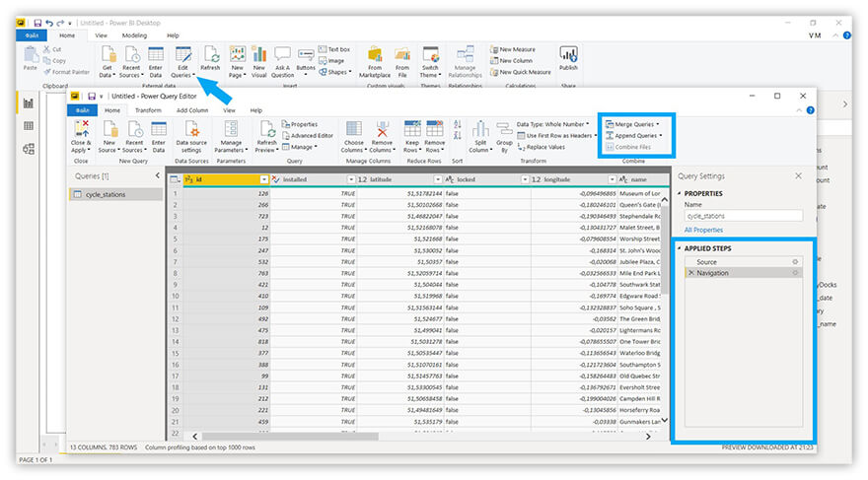
Task: Collapse the PROPERTIES section
Action: coord(680,193)
